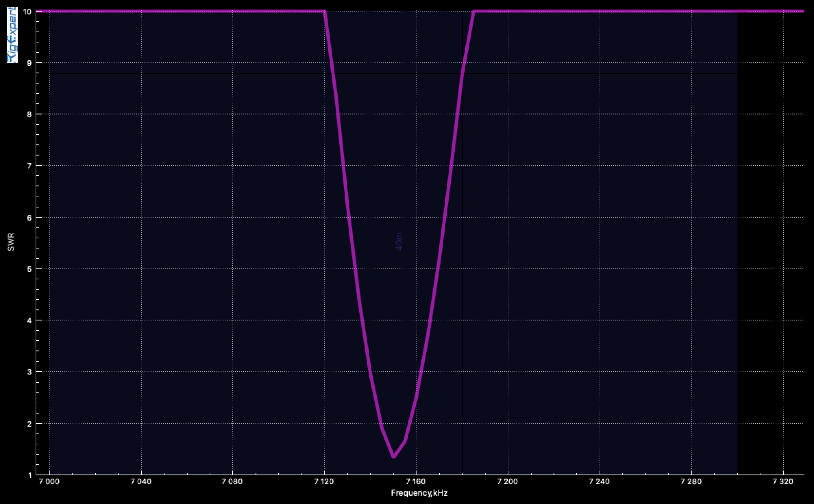Click SWR axis value 1
Image resolution: width=814 pixels, height=504 pixels.
[x=30, y=475]
